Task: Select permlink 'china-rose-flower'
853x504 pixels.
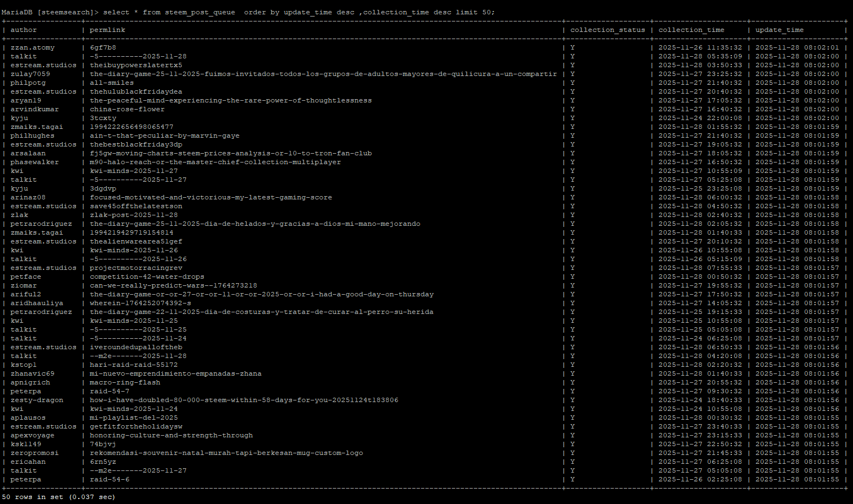Action: 127,109
